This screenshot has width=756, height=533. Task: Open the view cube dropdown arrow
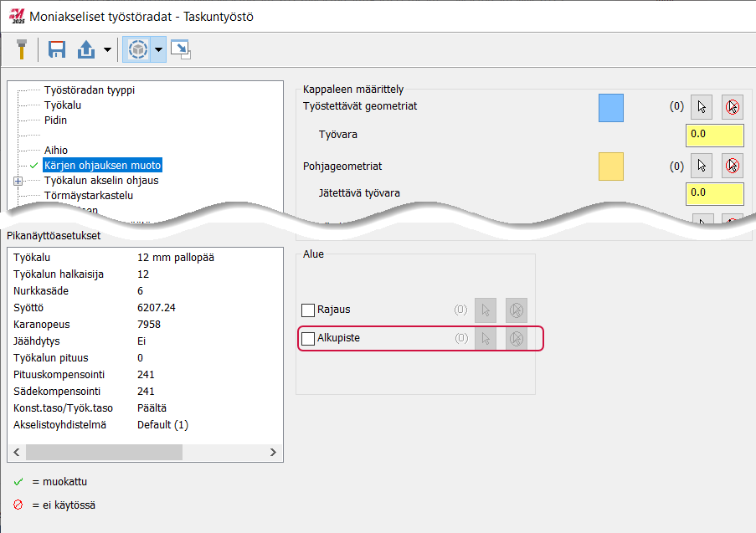pos(158,51)
